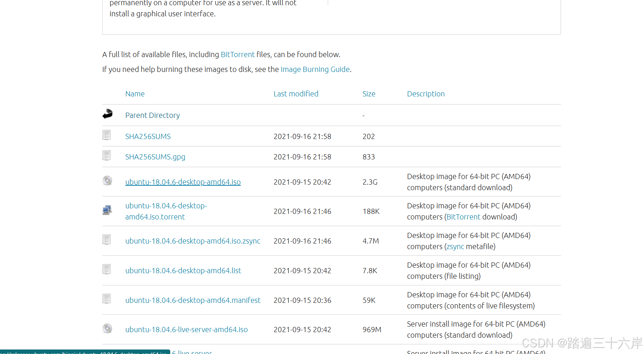Sort the listing by Description column

[x=426, y=94]
